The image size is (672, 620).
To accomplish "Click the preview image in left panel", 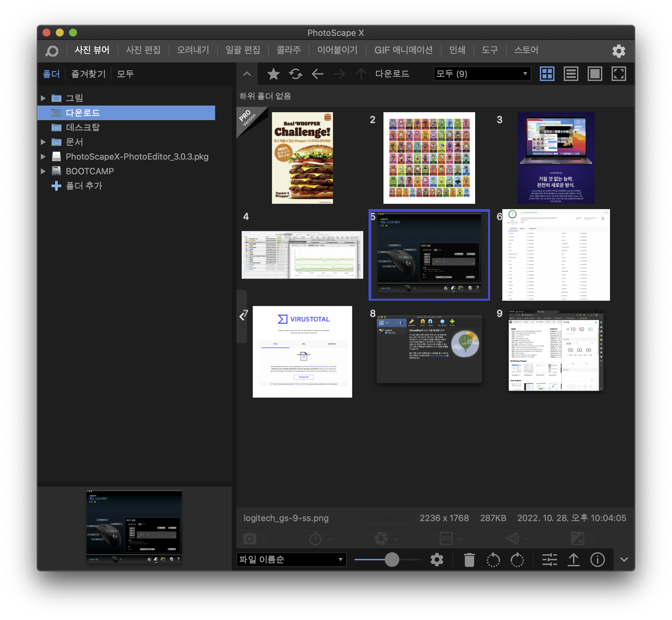I will tap(134, 526).
